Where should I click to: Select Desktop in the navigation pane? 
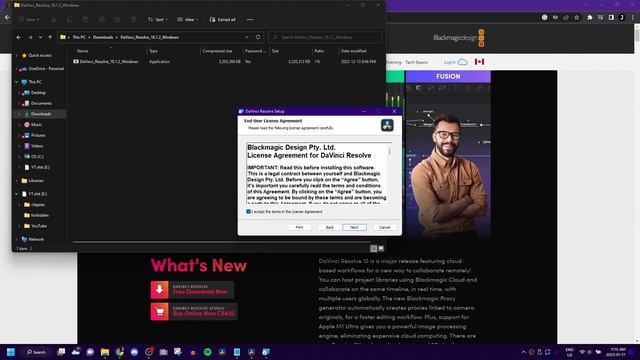(38, 93)
